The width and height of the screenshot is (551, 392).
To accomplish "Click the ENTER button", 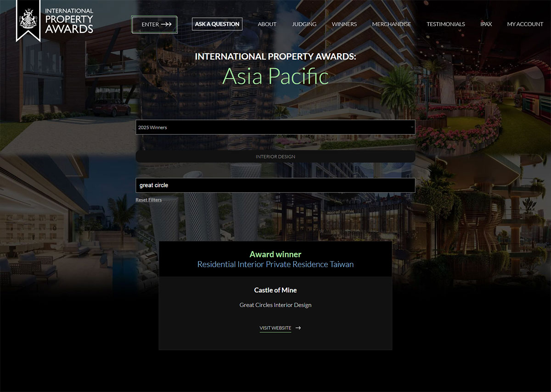I will click(154, 25).
